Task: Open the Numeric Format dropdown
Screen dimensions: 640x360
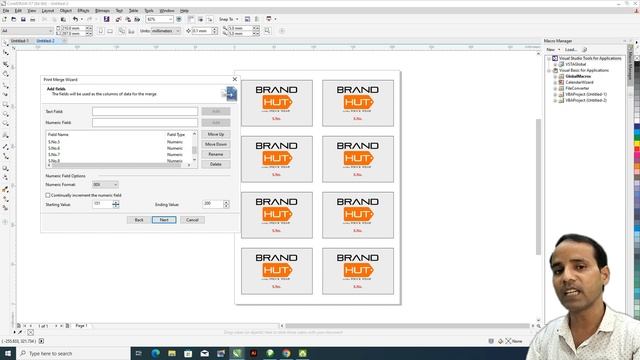Action: click(x=105, y=184)
